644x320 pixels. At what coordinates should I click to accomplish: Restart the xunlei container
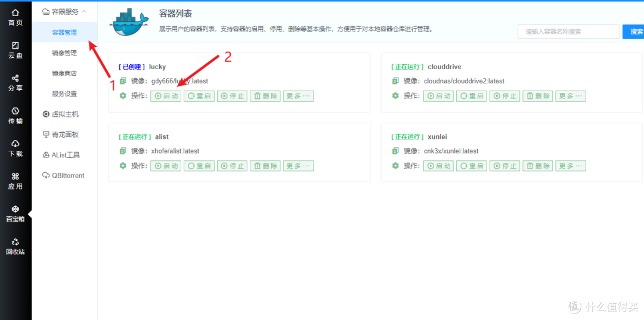(x=472, y=166)
